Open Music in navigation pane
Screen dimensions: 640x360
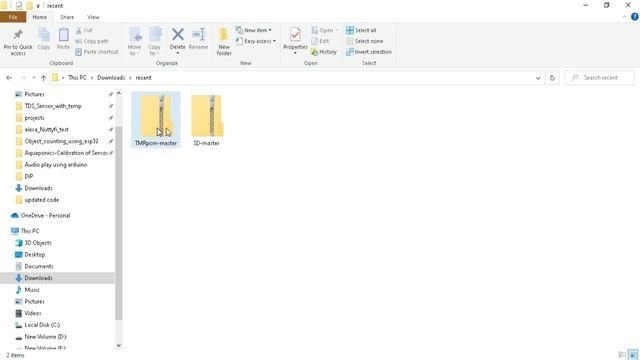(x=32, y=290)
